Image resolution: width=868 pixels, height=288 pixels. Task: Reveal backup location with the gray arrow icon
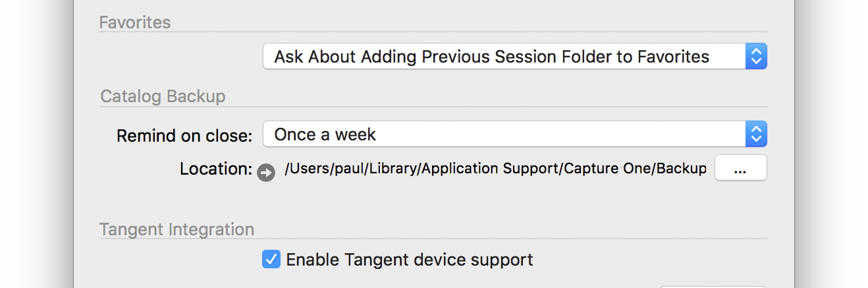point(266,173)
